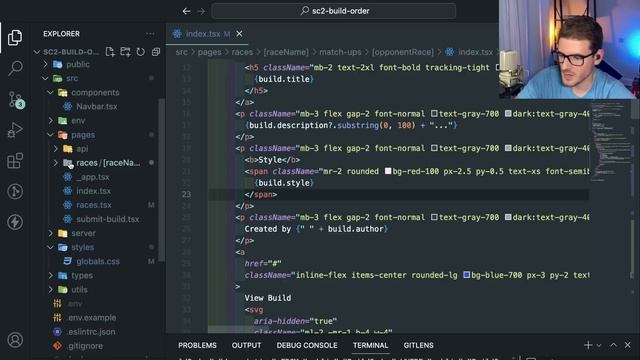Viewport: 640px width, 360px height.
Task: Open submit-build.tsx file
Action: 108,220
